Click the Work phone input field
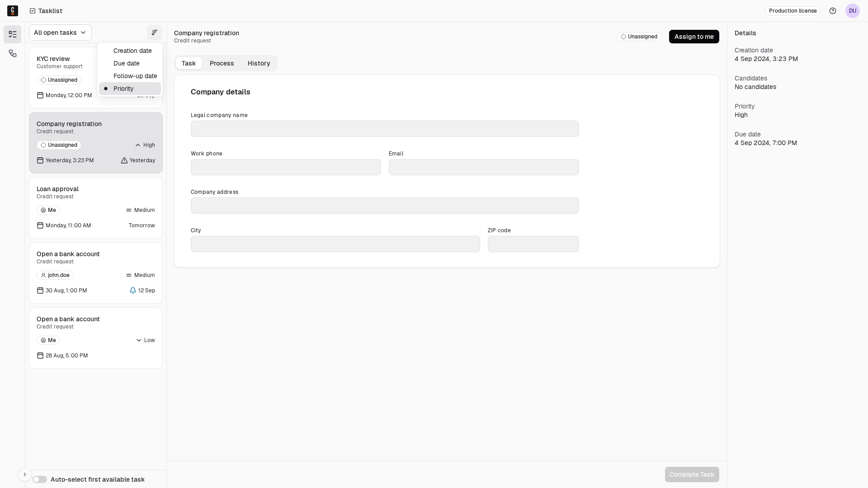 (286, 167)
